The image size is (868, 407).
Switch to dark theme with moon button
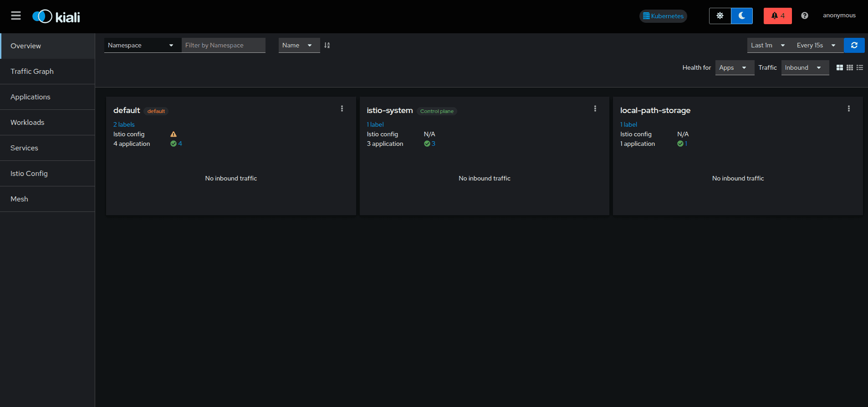pyautogui.click(x=742, y=16)
